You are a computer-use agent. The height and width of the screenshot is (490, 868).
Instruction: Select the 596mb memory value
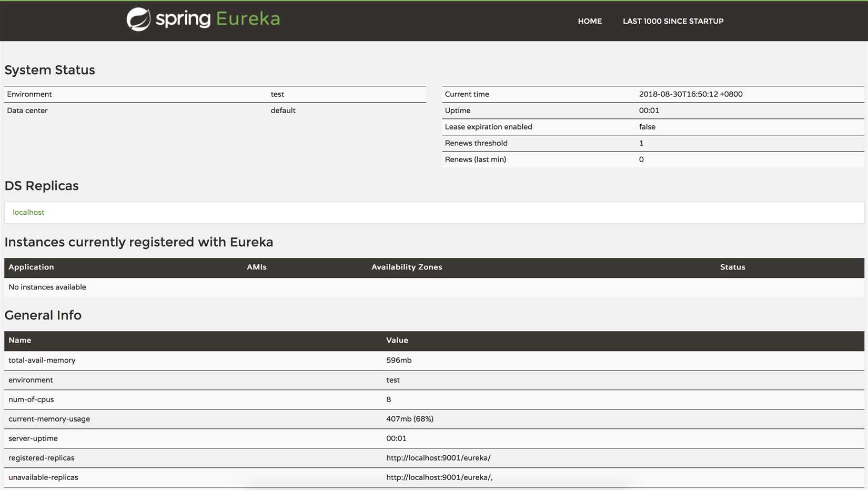coord(399,360)
